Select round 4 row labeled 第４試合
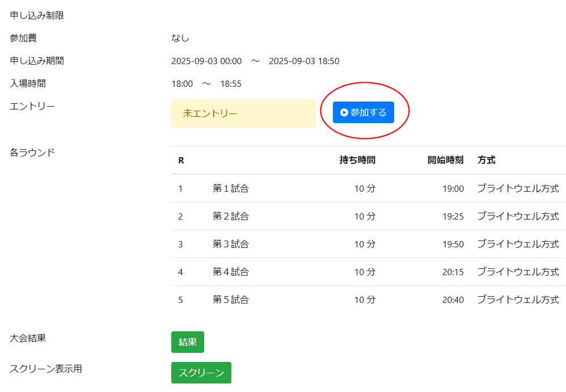The height and width of the screenshot is (392, 566). (230, 272)
